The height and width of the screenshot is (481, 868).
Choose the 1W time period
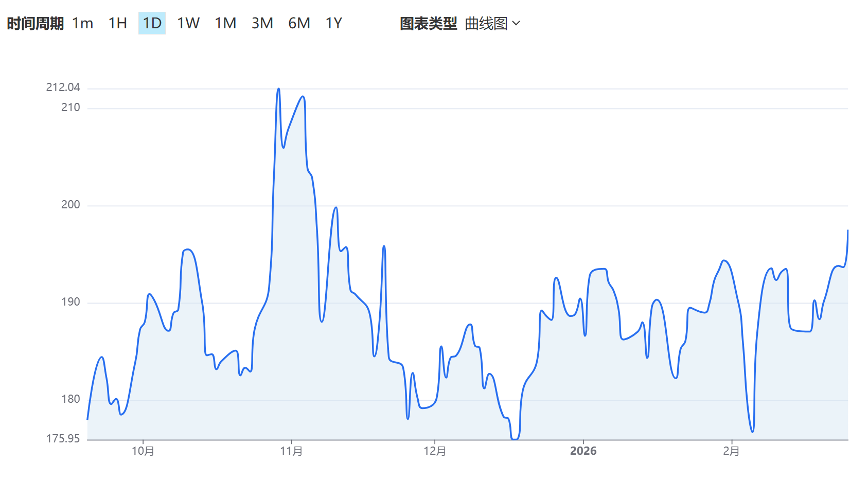point(188,23)
